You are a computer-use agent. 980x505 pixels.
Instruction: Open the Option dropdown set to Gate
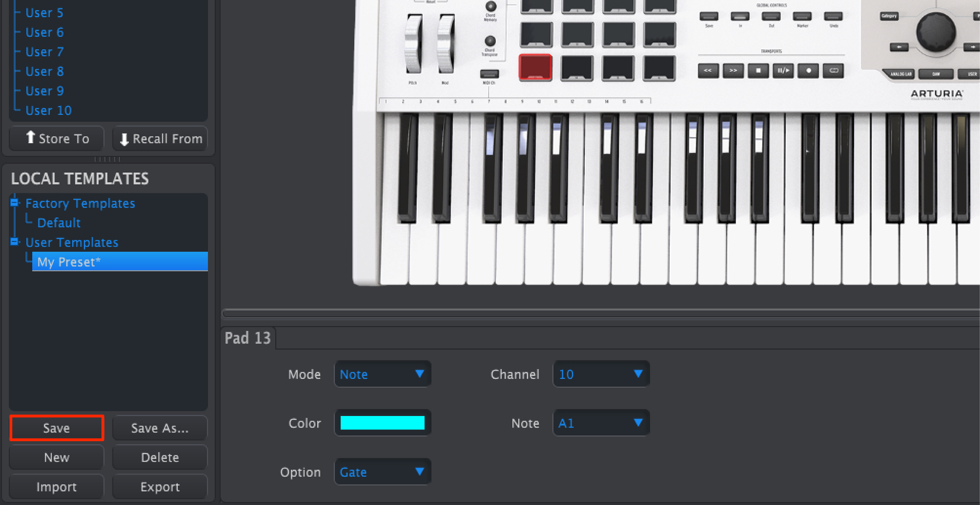[x=382, y=472]
